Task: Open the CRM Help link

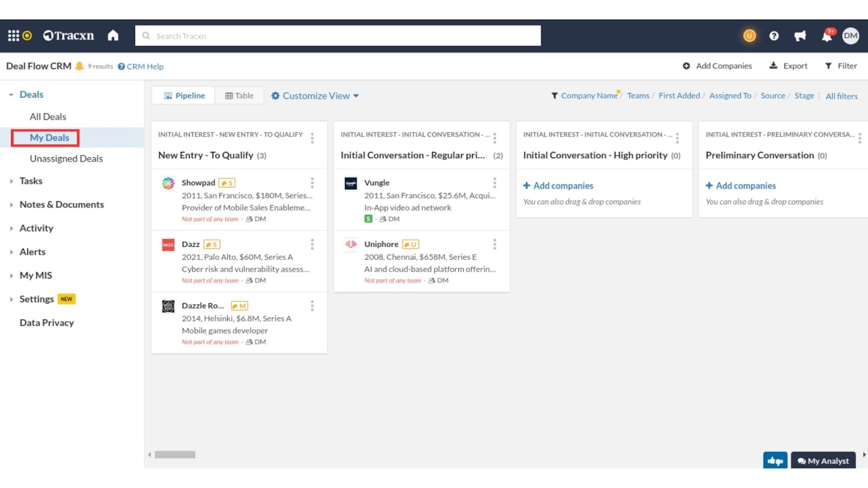Action: point(141,67)
